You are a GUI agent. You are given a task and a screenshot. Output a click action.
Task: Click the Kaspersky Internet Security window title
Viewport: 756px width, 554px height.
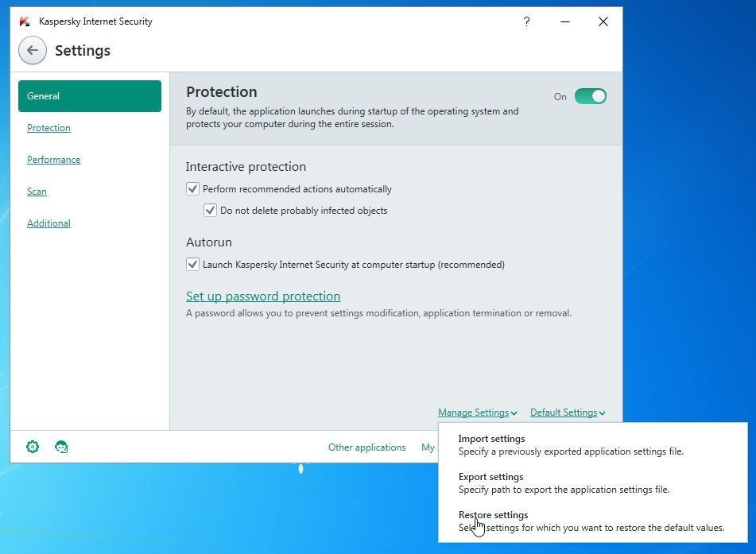coord(95,21)
